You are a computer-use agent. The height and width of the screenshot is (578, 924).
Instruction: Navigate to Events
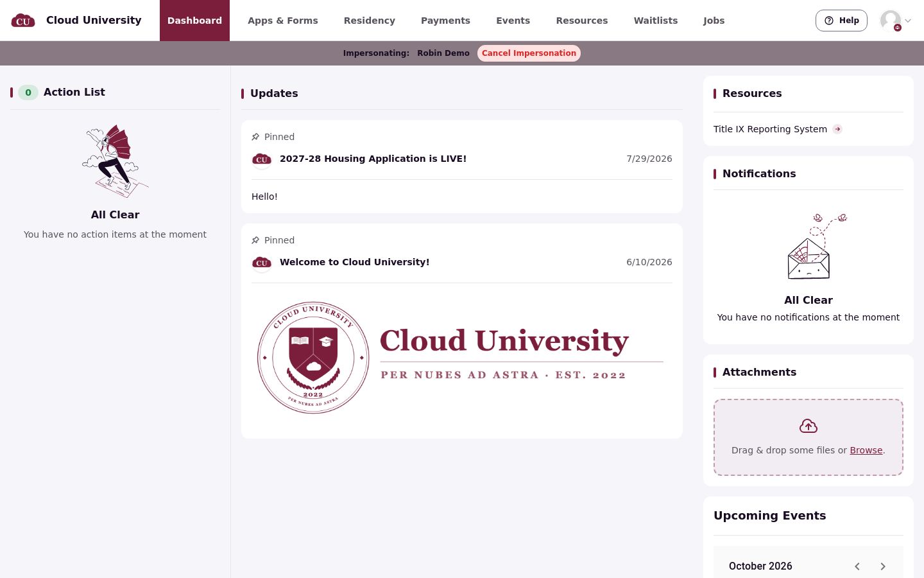[x=513, y=21]
